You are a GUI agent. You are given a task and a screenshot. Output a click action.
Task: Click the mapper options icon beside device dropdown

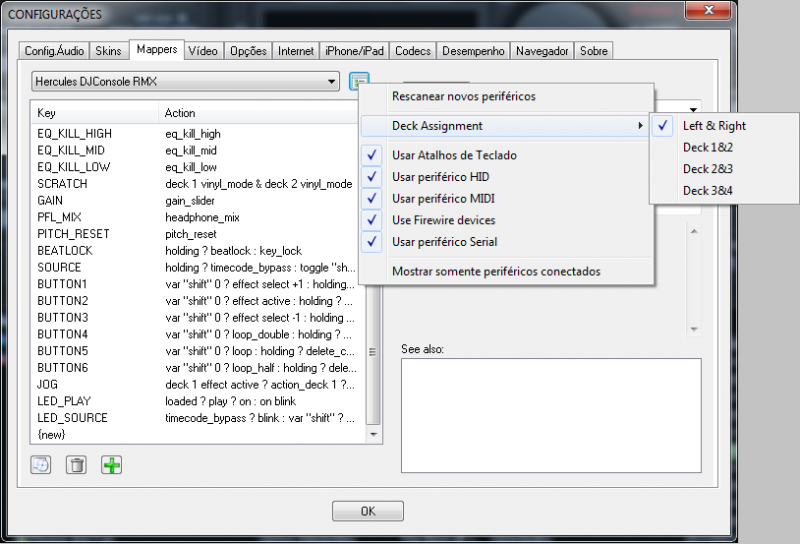[x=360, y=81]
